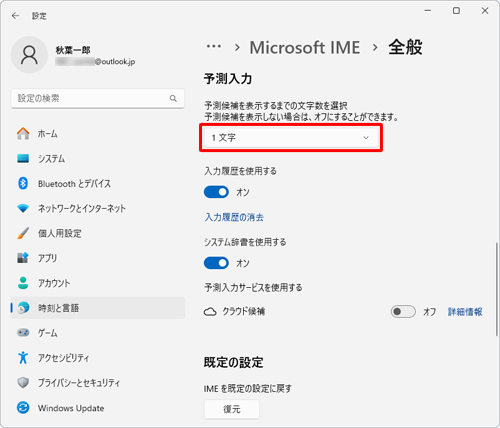The height and width of the screenshot is (428, 500).
Task: Select 時刻と言語 category
Action: tap(98, 308)
